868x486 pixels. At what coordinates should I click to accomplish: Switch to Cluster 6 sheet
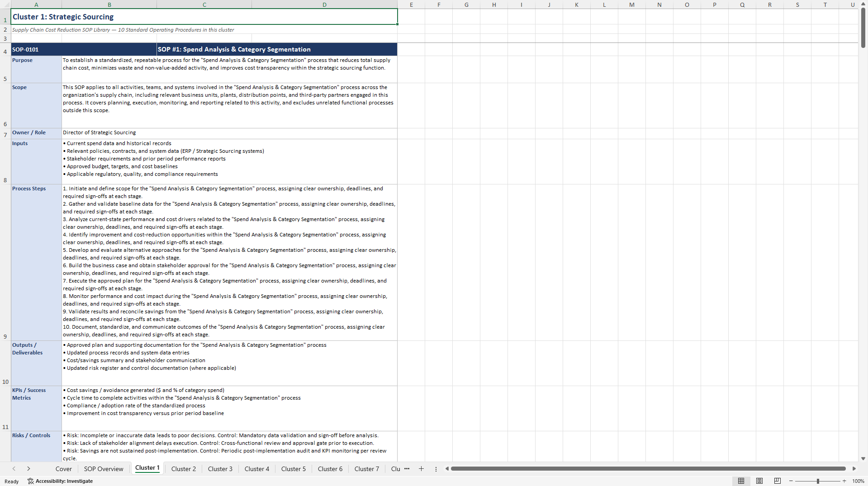pos(330,469)
